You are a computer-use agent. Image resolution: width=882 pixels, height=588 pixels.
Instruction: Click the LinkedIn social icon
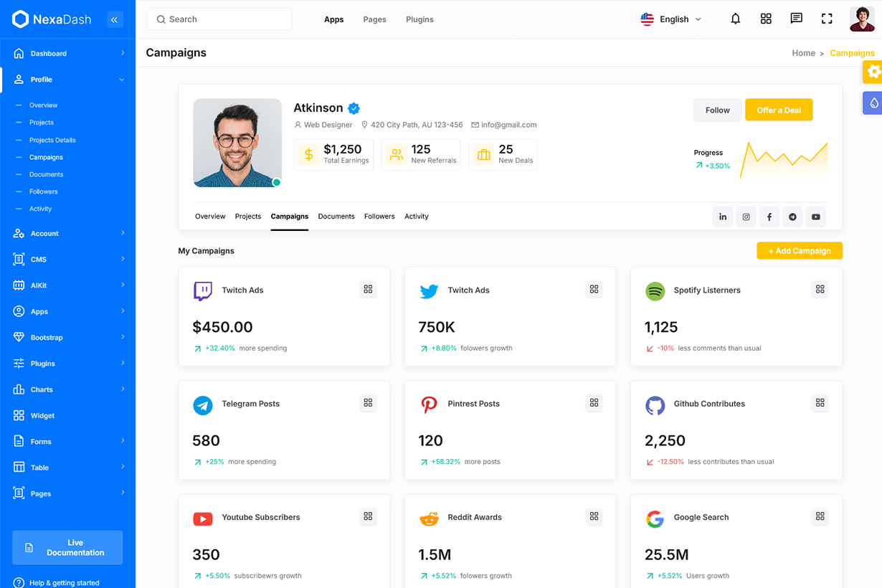click(723, 217)
